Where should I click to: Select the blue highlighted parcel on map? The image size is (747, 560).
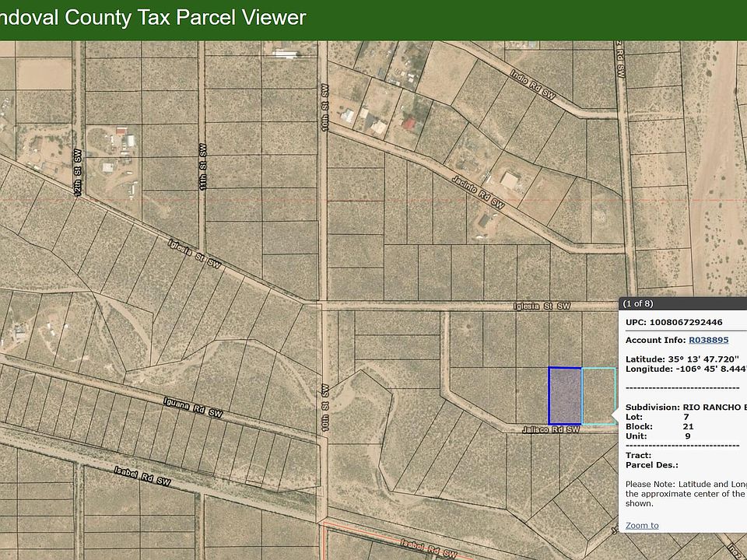(565, 396)
